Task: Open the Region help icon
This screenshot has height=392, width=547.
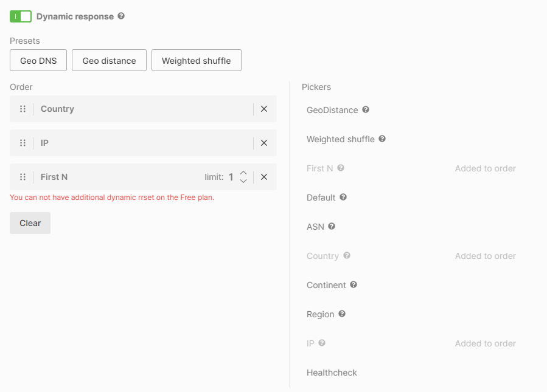Action: 342,314
